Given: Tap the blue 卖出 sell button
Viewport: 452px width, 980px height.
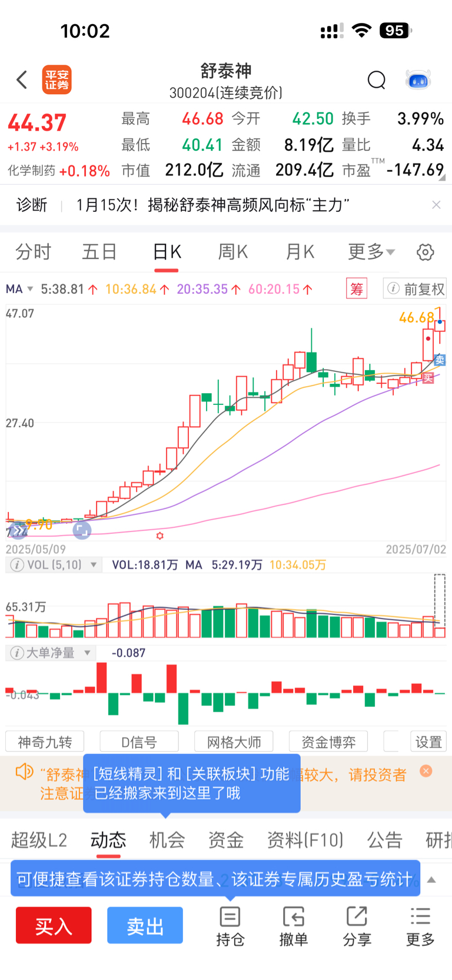Looking at the screenshot, I should click(x=145, y=926).
